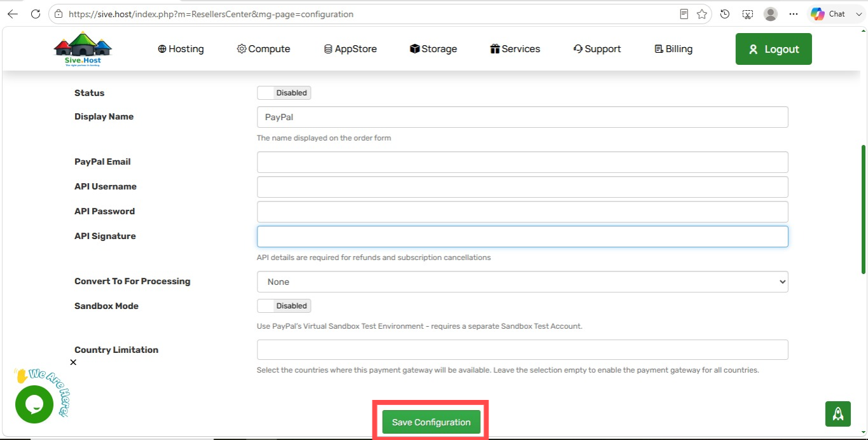Click the PayPal Sandbox Test Environment note

420,326
